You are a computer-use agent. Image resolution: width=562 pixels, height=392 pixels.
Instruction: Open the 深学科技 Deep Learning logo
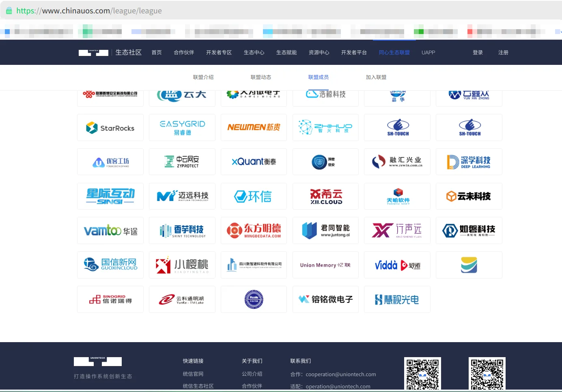469,162
